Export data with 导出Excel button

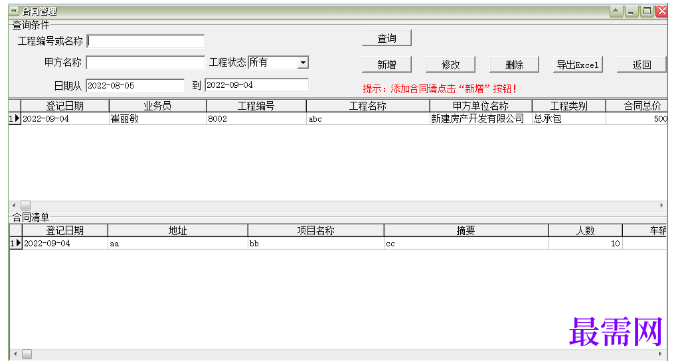click(578, 65)
